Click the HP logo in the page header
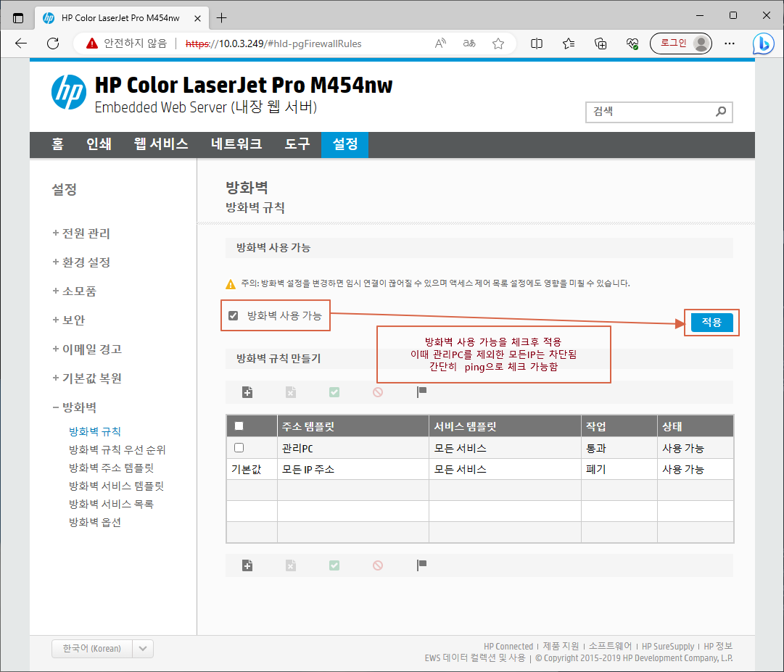Image resolution: width=784 pixels, height=672 pixels. (x=69, y=92)
